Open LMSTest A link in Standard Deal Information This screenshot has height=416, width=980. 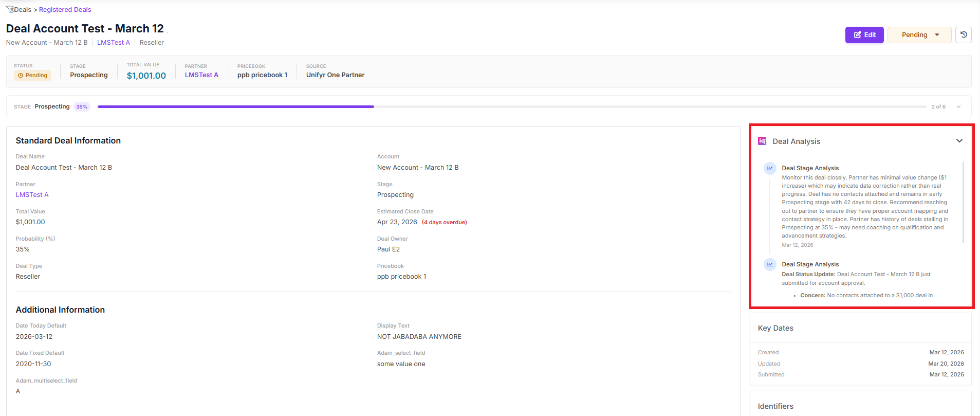tap(32, 195)
